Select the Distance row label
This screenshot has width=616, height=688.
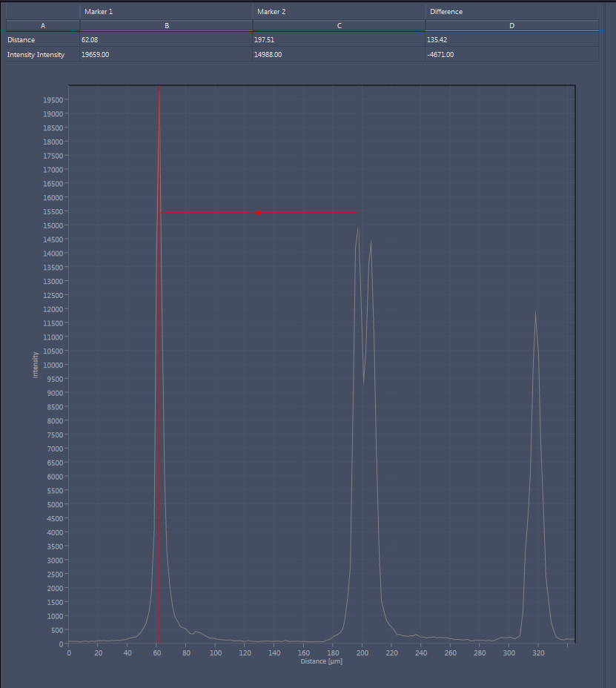[x=21, y=39]
